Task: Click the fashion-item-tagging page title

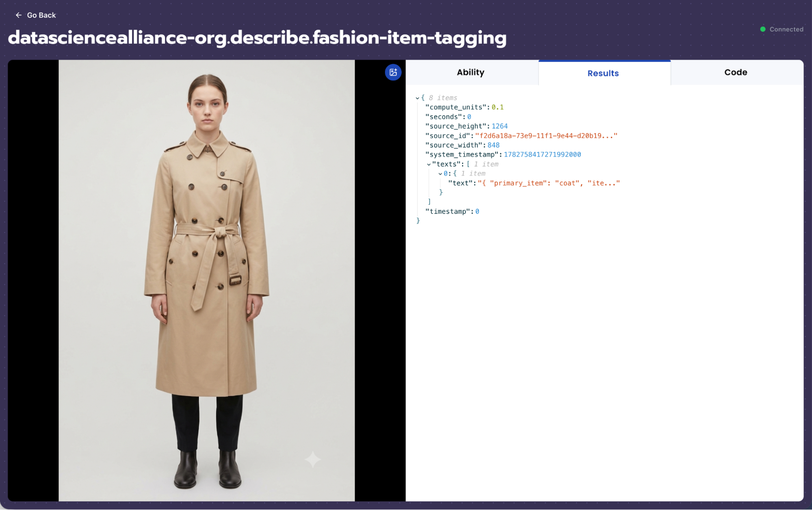Action: coord(257,38)
